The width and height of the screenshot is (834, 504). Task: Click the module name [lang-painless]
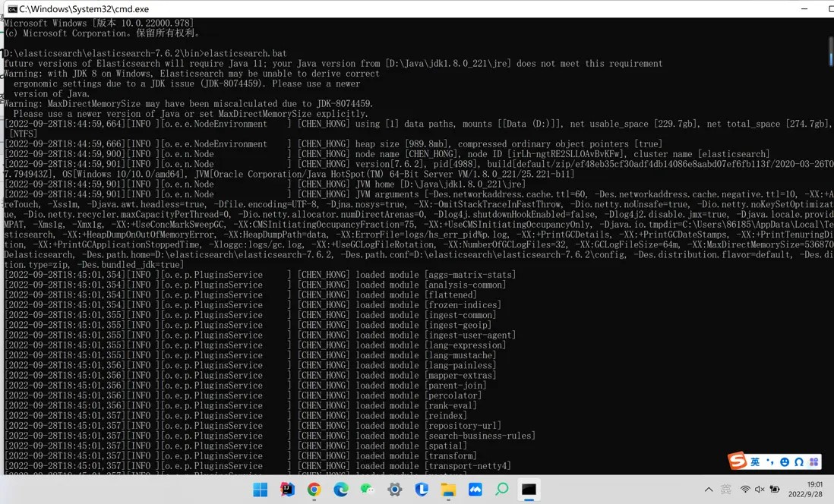[460, 366]
